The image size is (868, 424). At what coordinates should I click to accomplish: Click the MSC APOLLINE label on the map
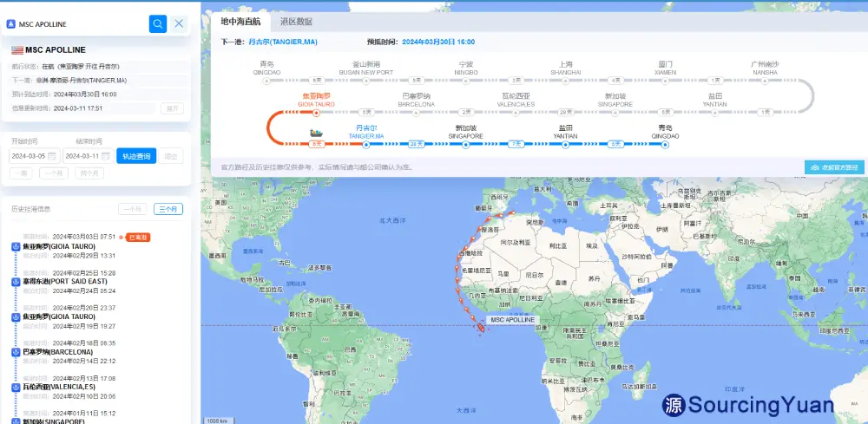[x=513, y=320]
